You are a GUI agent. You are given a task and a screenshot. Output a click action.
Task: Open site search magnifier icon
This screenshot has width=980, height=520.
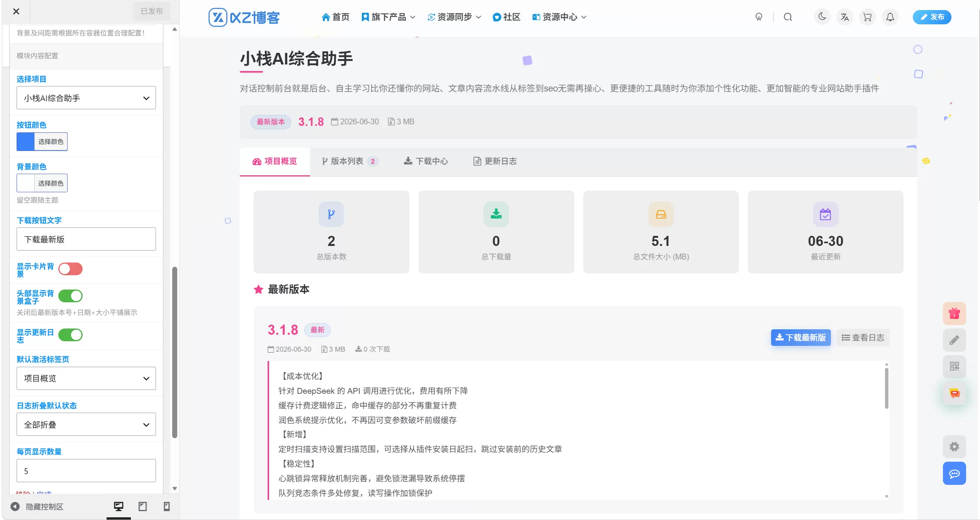(x=788, y=17)
